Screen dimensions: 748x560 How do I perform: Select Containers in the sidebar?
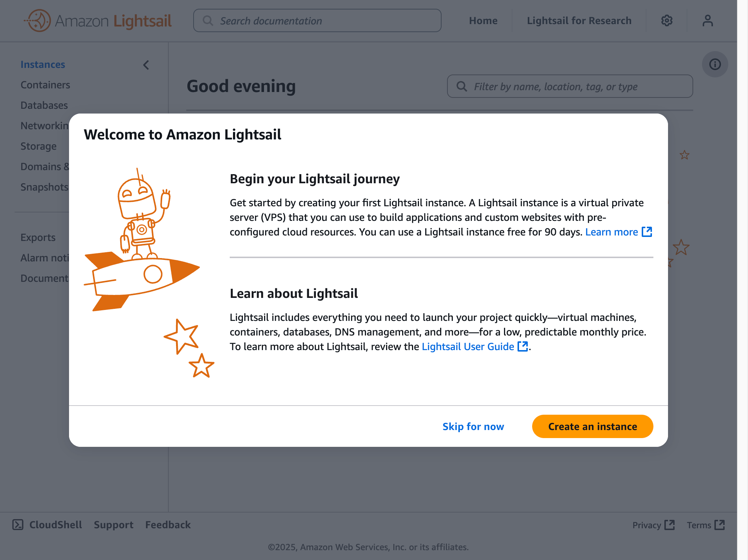tap(45, 85)
